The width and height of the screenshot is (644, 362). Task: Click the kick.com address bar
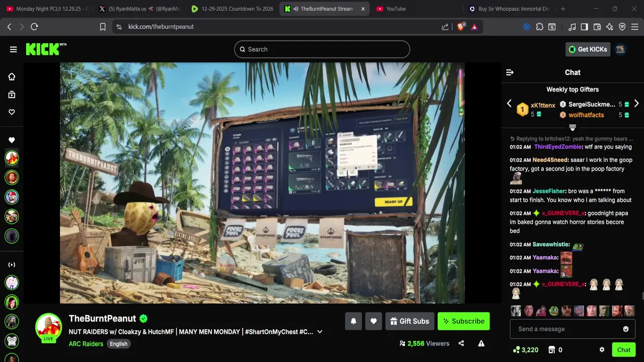tap(276, 27)
